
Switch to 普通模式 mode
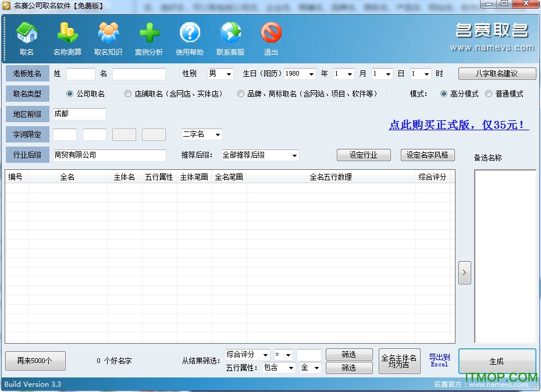coord(489,94)
